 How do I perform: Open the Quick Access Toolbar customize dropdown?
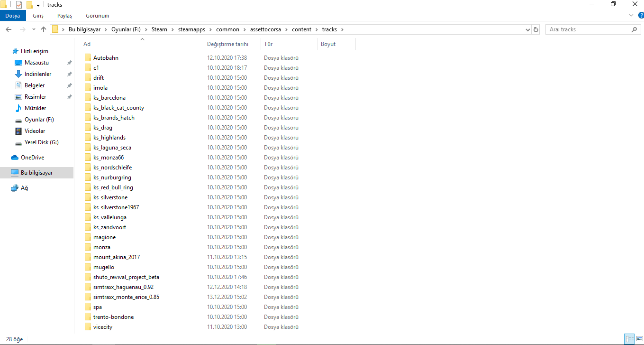38,5
